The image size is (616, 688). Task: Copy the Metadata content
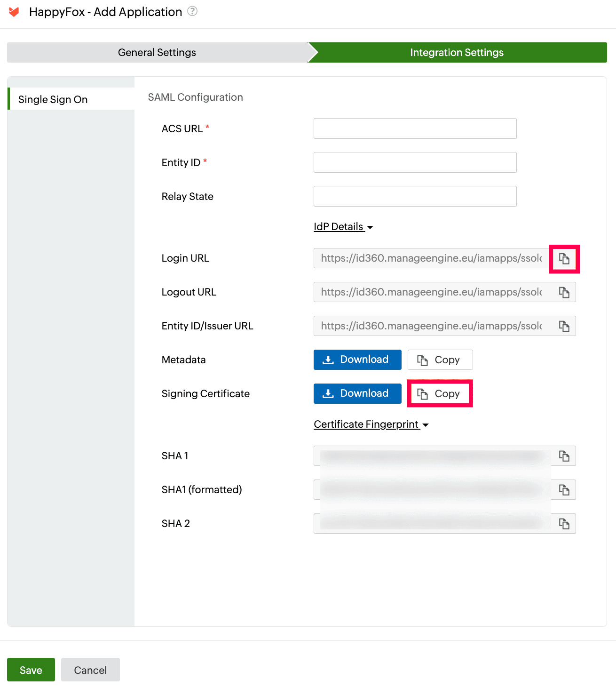440,360
